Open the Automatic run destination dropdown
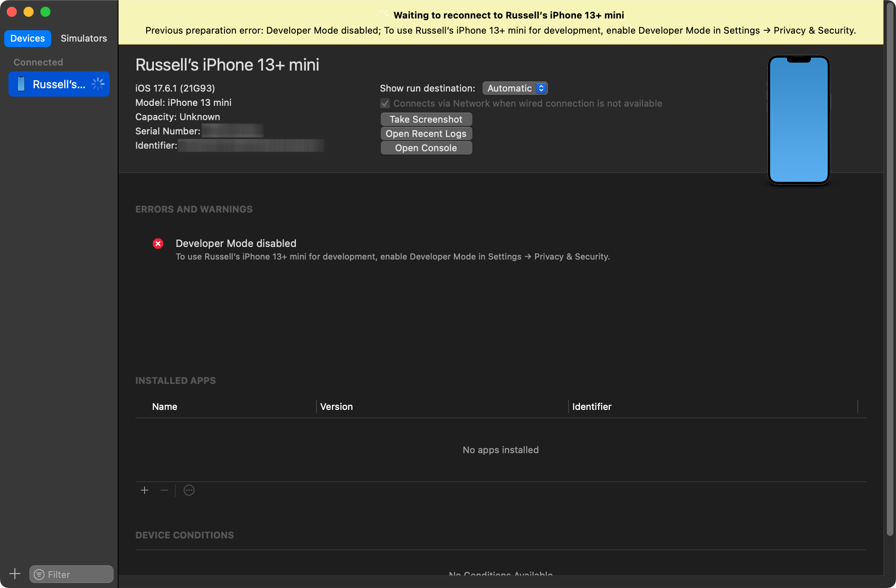Viewport: 896px width, 588px height. pos(515,88)
